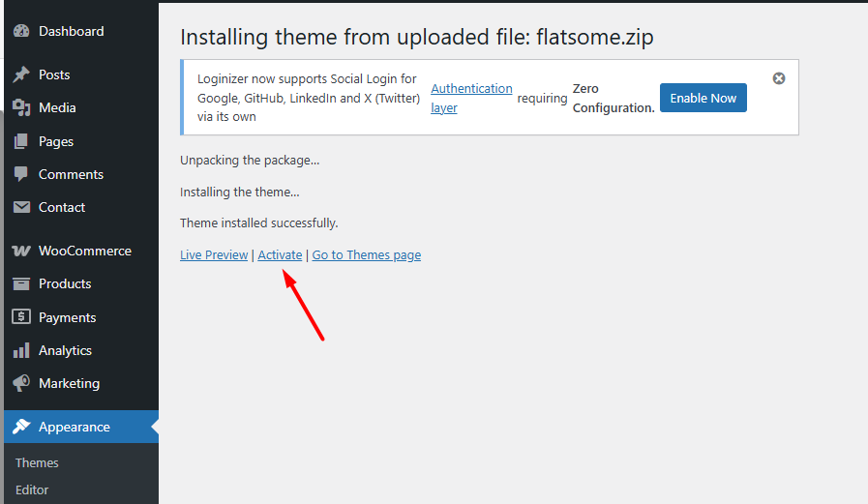The height and width of the screenshot is (504, 868).
Task: Click the Marketing megaphone icon
Action: [21, 383]
